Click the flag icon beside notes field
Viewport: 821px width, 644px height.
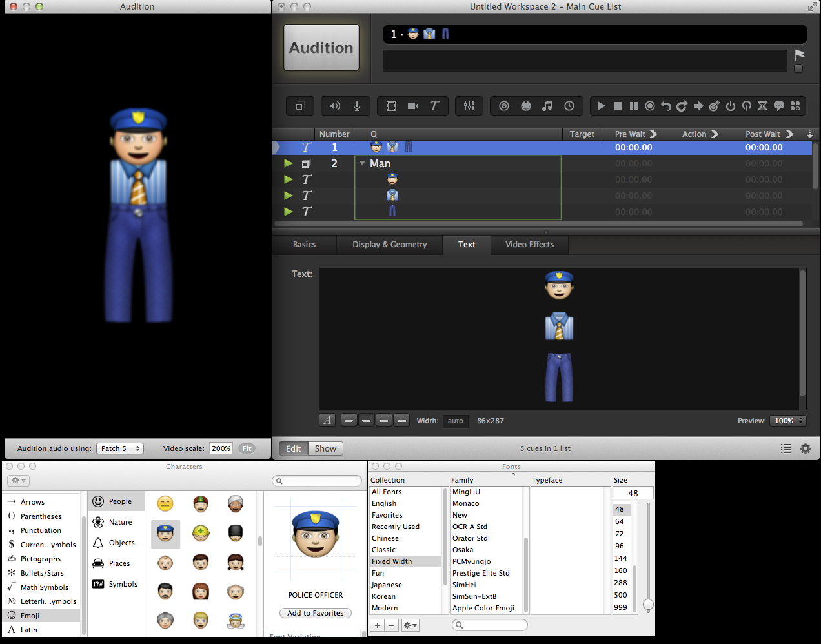coord(799,55)
